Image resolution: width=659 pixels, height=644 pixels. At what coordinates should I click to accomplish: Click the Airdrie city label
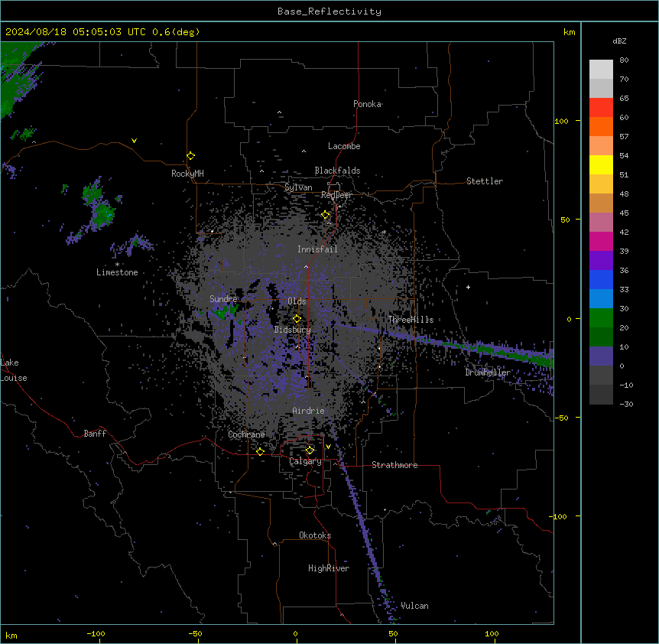pos(309,411)
